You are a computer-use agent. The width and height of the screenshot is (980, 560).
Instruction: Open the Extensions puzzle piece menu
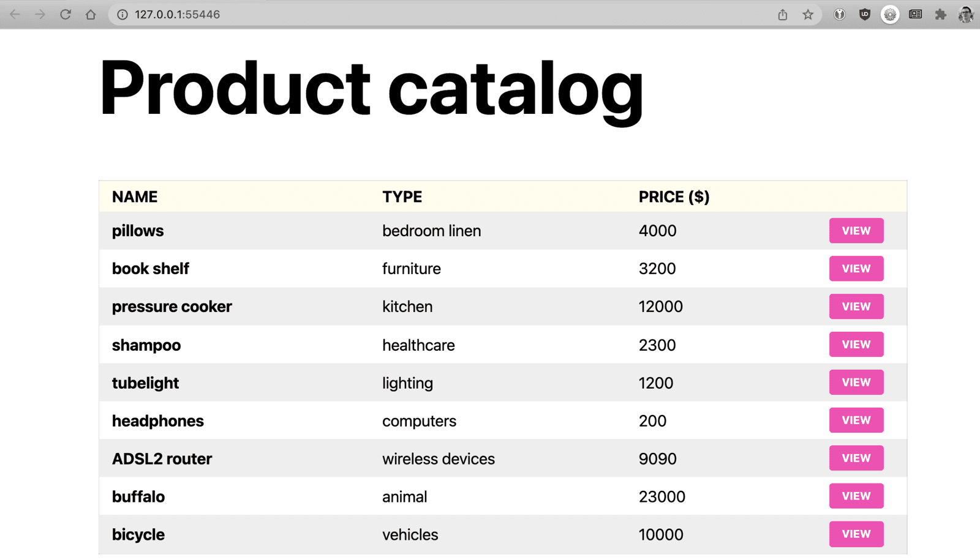(x=940, y=15)
